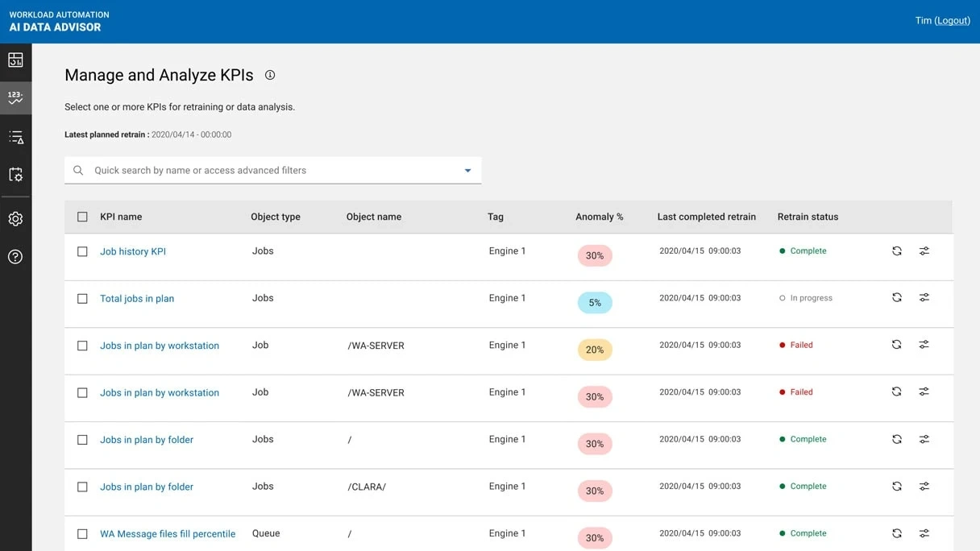
Task: Retrain the Job history KPI row
Action: 896,251
